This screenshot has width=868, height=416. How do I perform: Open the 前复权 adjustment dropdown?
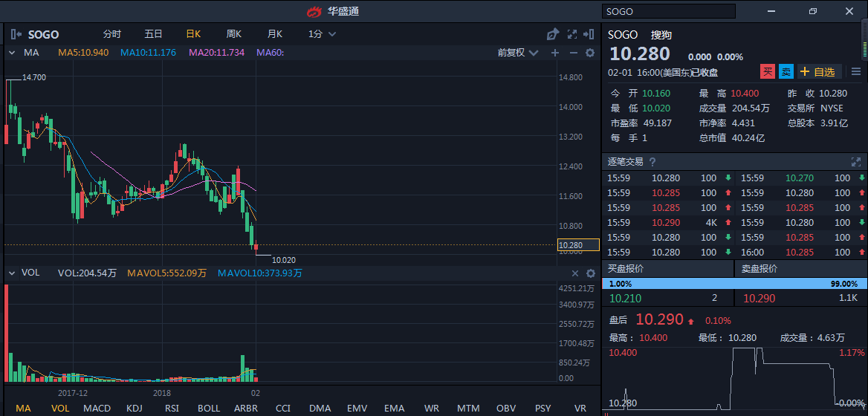pyautogui.click(x=517, y=53)
